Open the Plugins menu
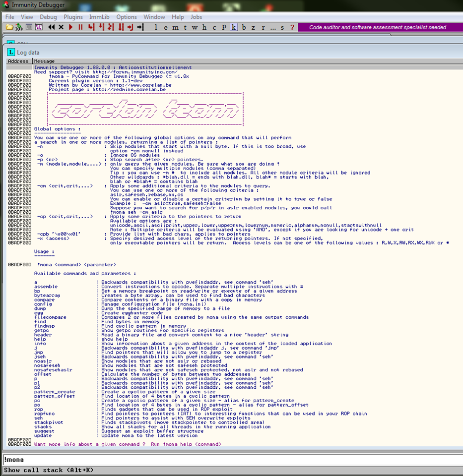463x476 pixels. tap(73, 17)
